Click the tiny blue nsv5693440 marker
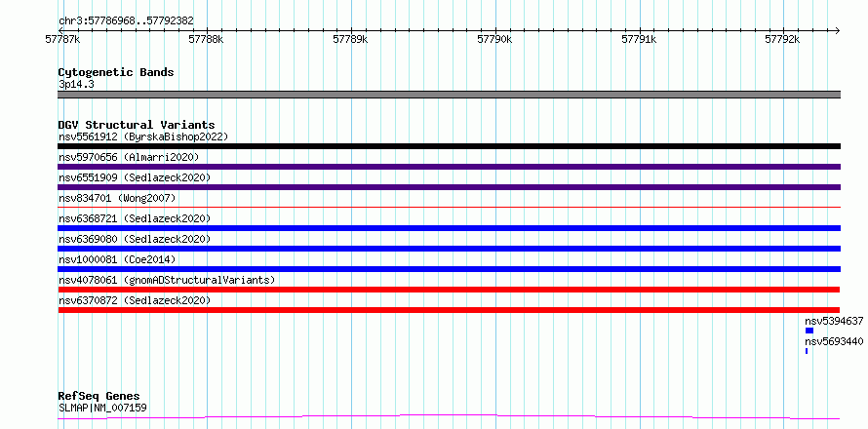Image resolution: width=868 pixels, height=429 pixels. pos(807,351)
